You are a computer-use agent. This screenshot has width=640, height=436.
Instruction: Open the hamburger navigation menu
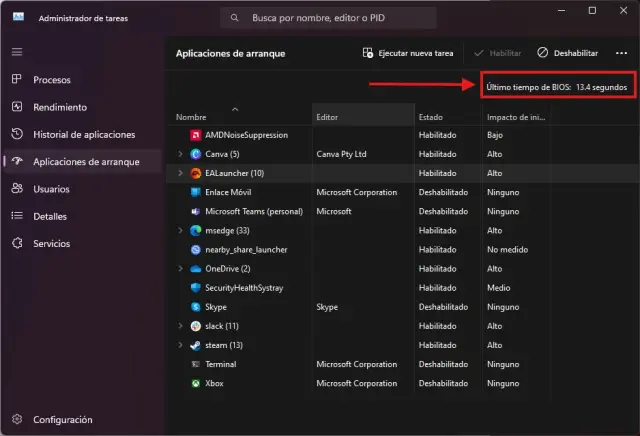(17, 51)
